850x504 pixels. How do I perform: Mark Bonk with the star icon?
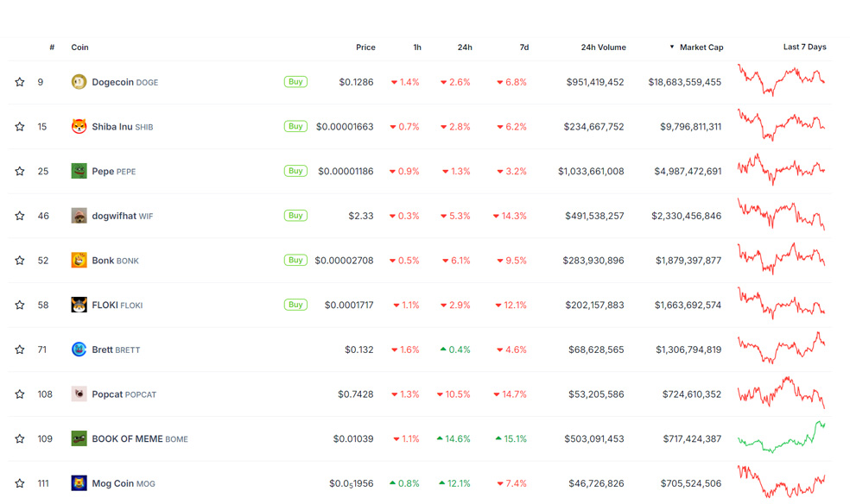[20, 261]
